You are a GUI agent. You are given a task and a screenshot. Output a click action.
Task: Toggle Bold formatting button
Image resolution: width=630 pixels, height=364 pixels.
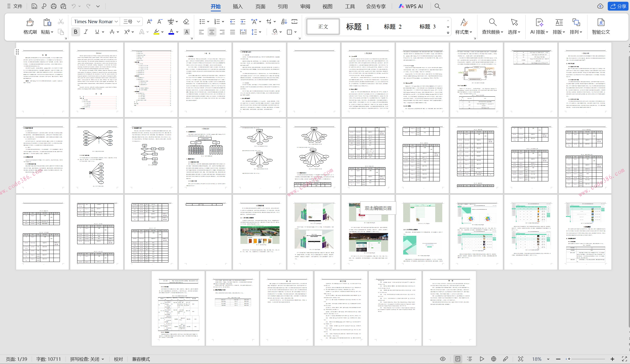75,32
